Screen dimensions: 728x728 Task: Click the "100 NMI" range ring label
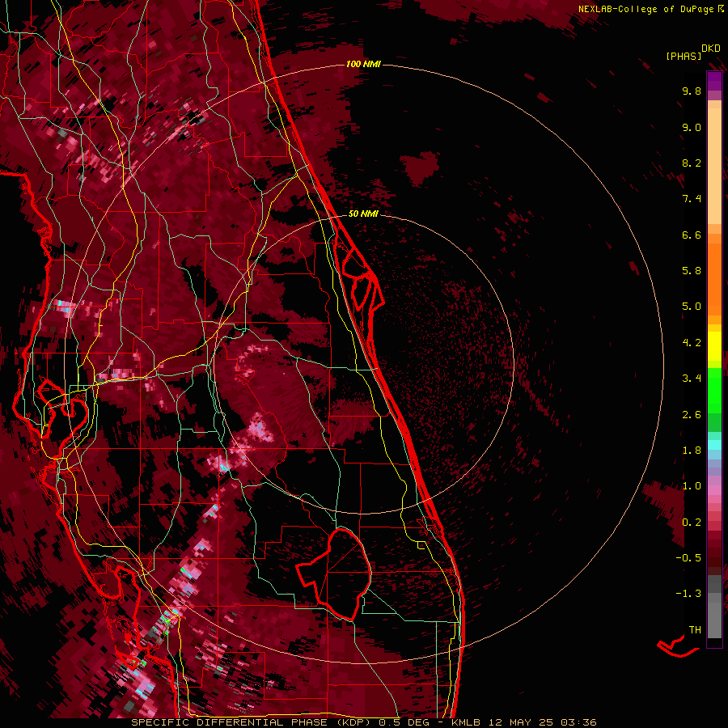pyautogui.click(x=363, y=64)
